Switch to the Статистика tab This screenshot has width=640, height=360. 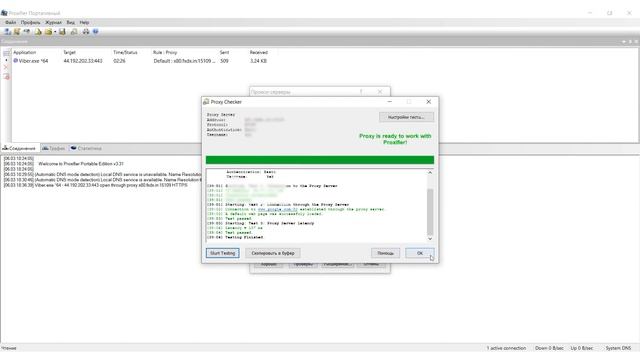point(86,148)
